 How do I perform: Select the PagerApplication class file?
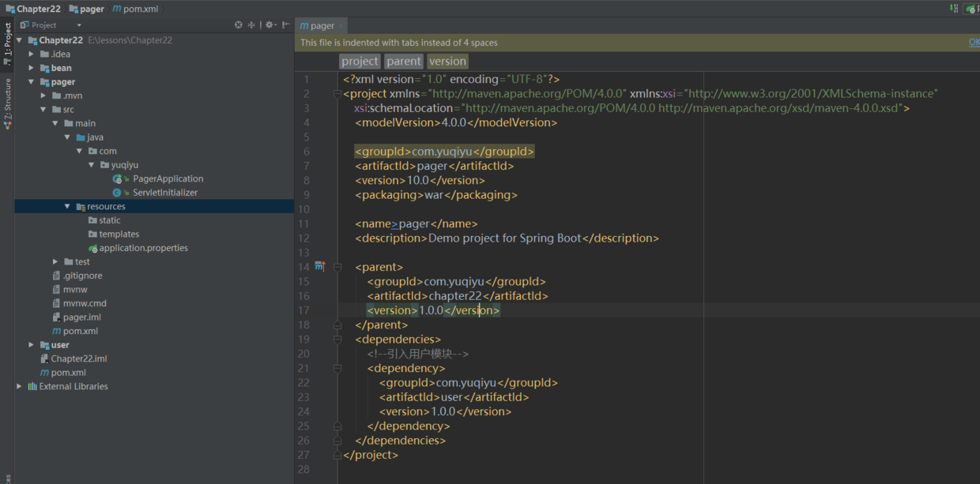pos(168,178)
